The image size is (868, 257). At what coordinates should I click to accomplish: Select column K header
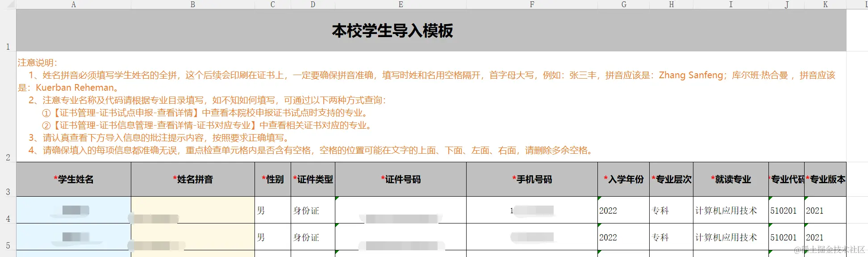point(825,4)
